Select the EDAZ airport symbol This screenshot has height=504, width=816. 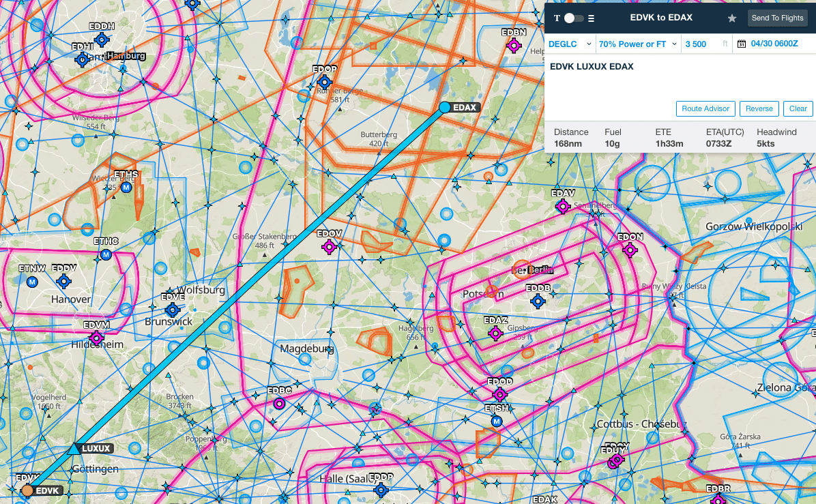[495, 333]
